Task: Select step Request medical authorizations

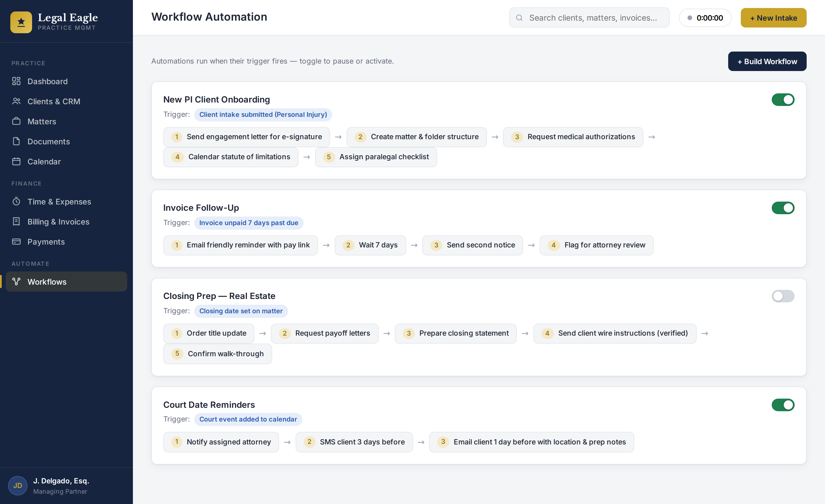Action: [573, 137]
